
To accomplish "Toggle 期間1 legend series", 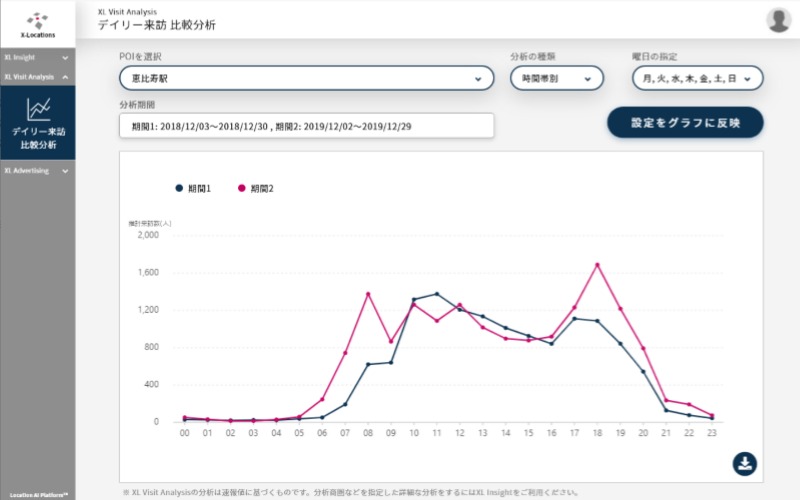I will (x=194, y=188).
